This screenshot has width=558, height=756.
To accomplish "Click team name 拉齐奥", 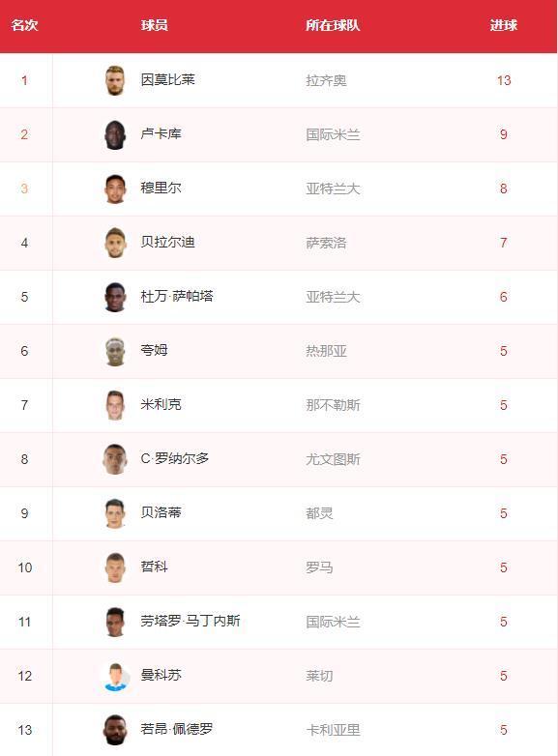I will pos(327,80).
